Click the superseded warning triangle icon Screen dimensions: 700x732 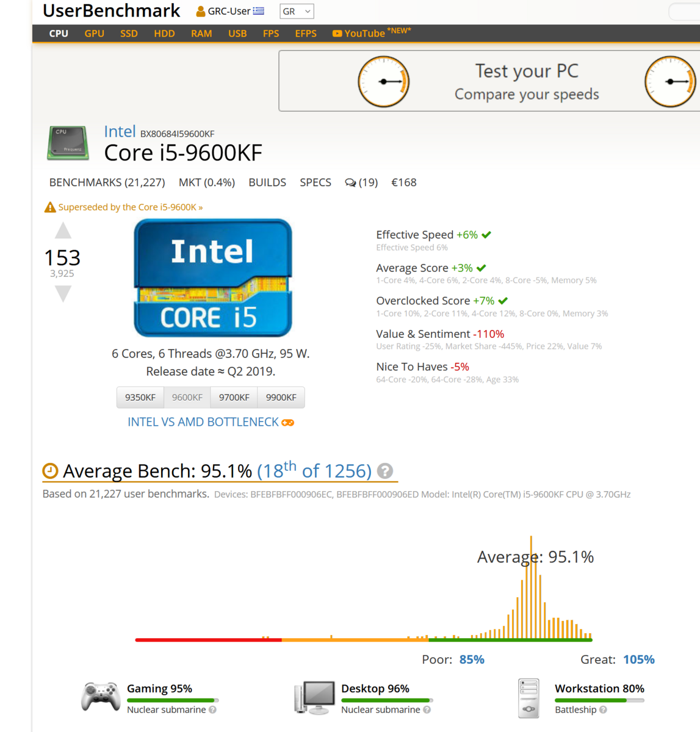pos(50,207)
